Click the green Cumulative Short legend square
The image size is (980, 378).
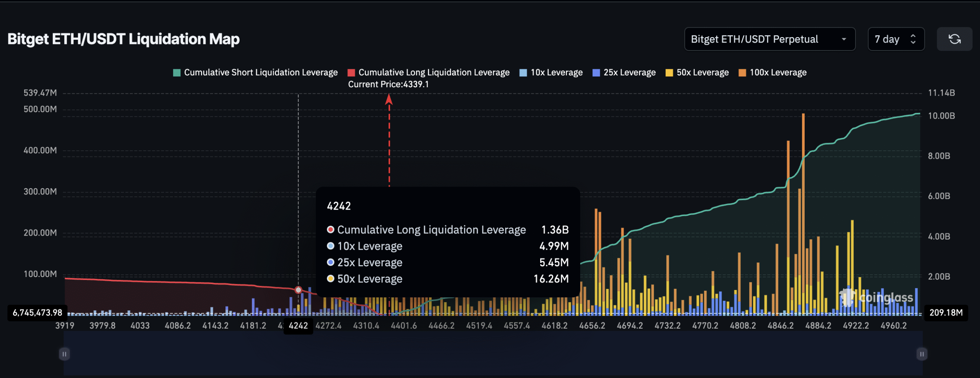pyautogui.click(x=176, y=72)
